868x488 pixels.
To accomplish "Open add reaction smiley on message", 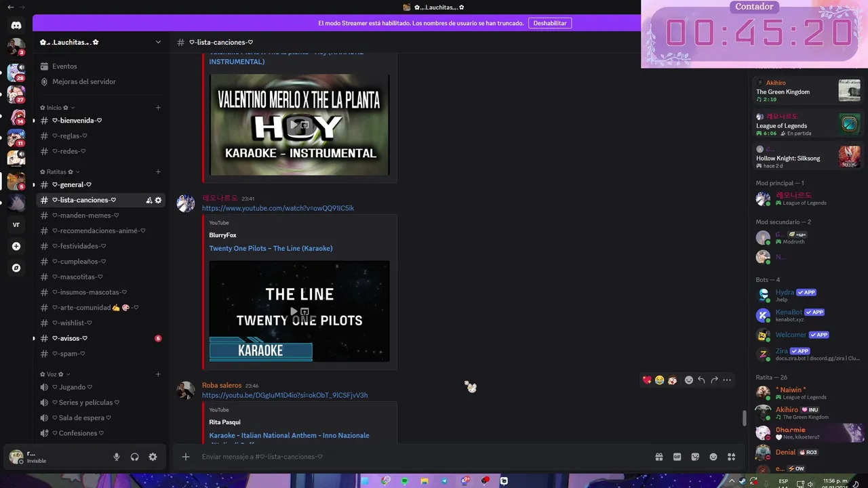I will 688,380.
